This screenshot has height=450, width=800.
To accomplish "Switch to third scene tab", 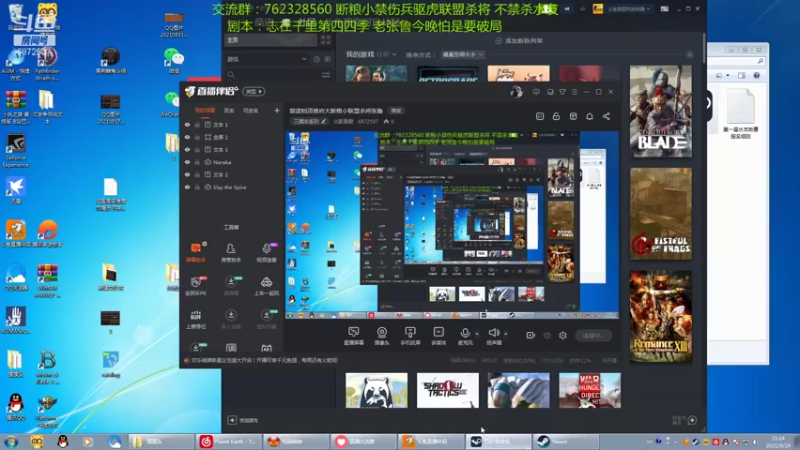I will point(251,110).
